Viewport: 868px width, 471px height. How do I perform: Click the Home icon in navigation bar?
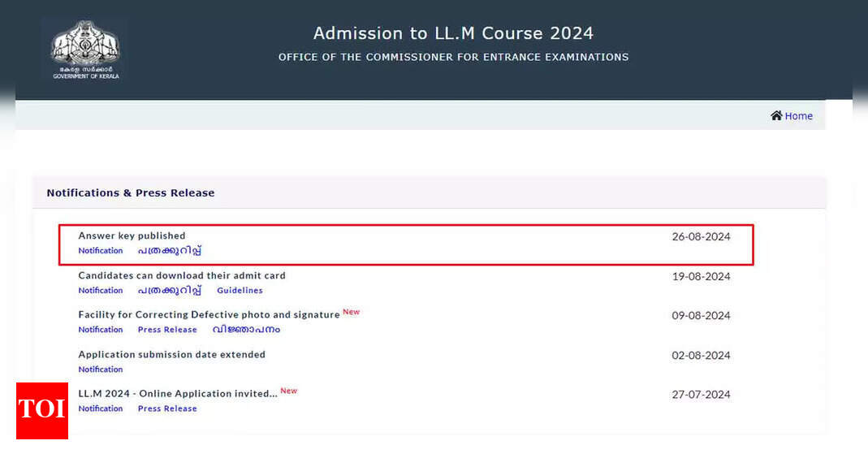[x=776, y=115]
